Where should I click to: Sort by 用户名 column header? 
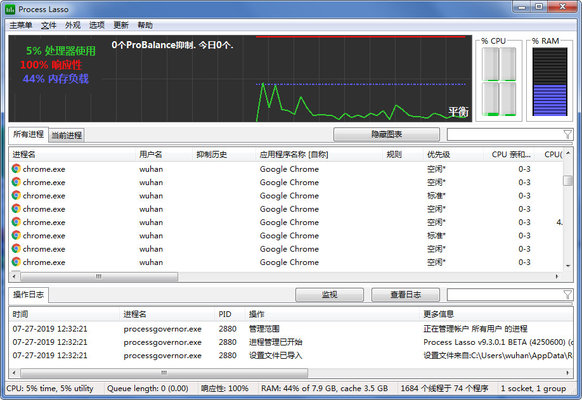(x=164, y=154)
